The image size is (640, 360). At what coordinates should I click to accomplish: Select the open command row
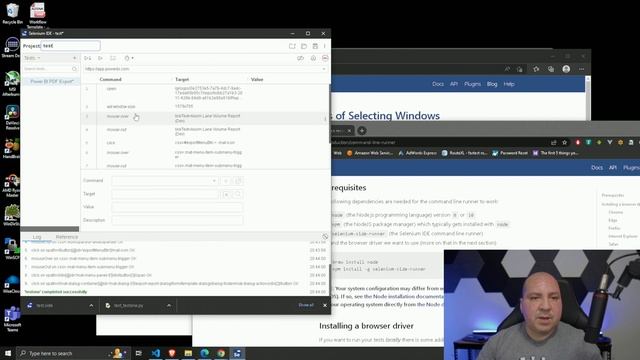[x=204, y=93]
